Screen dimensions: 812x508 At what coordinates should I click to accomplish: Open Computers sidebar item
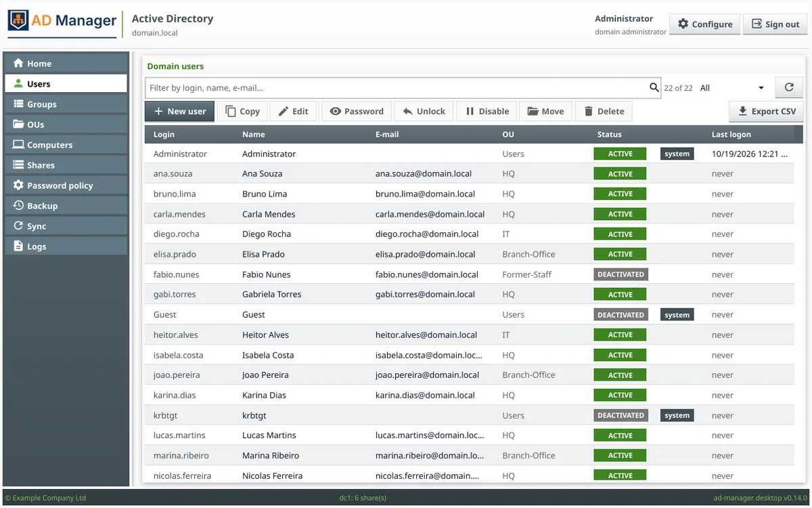tap(65, 144)
